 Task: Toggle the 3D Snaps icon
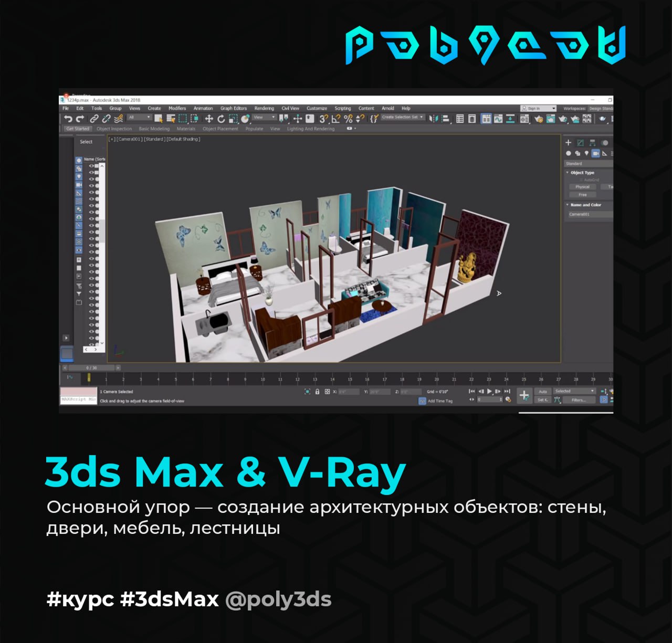(324, 119)
